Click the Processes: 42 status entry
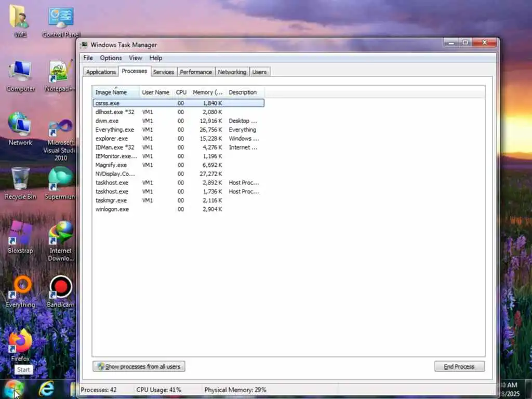The width and height of the screenshot is (532, 399). tap(99, 390)
